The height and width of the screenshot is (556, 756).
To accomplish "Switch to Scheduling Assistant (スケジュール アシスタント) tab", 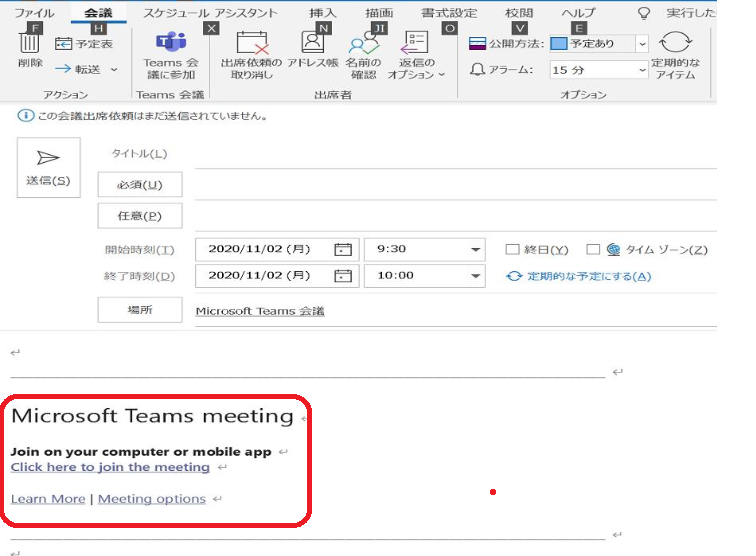I will tap(211, 13).
